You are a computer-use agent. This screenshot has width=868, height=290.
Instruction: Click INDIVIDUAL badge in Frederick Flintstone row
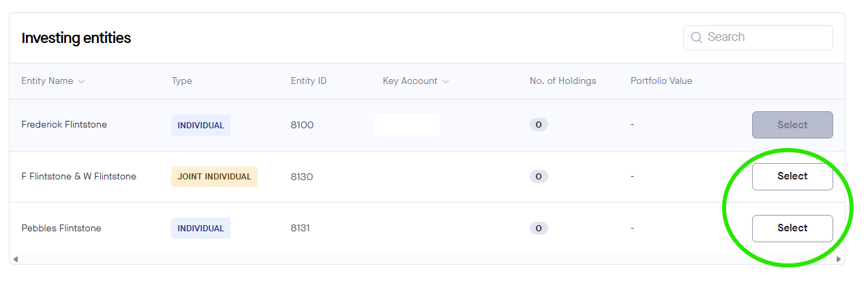(200, 125)
